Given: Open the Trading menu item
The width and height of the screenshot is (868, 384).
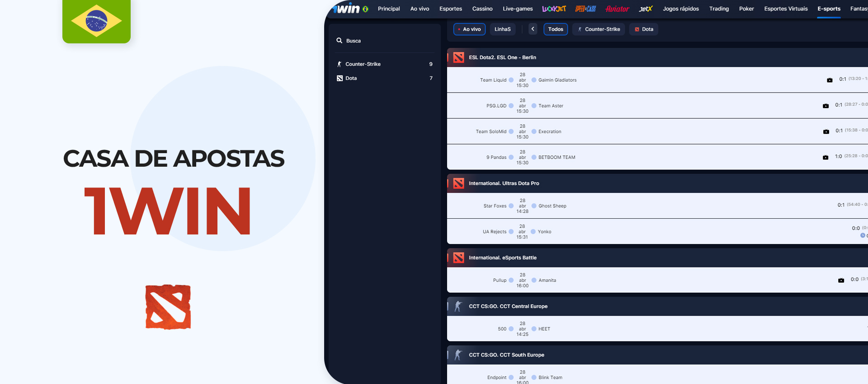Looking at the screenshot, I should coord(719,9).
